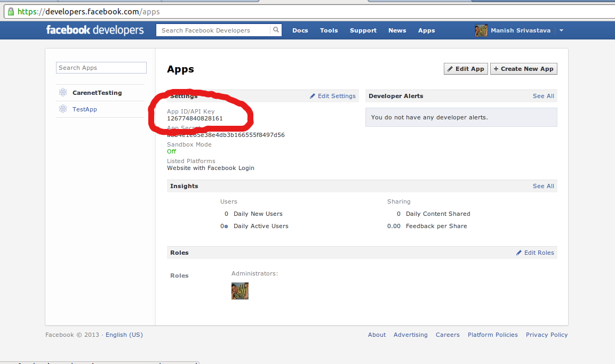The height and width of the screenshot is (364, 615).
Task: Click the Search Apps input field
Action: (x=101, y=68)
